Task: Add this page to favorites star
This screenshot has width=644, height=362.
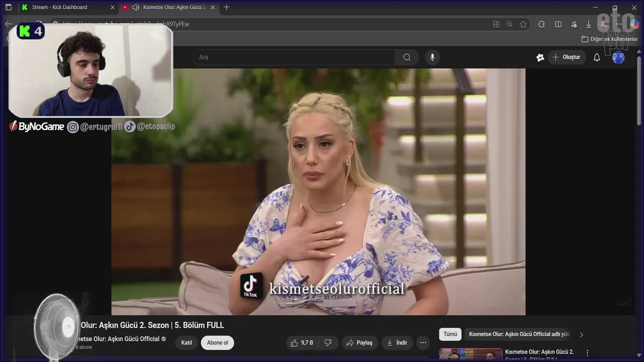Action: click(523, 24)
